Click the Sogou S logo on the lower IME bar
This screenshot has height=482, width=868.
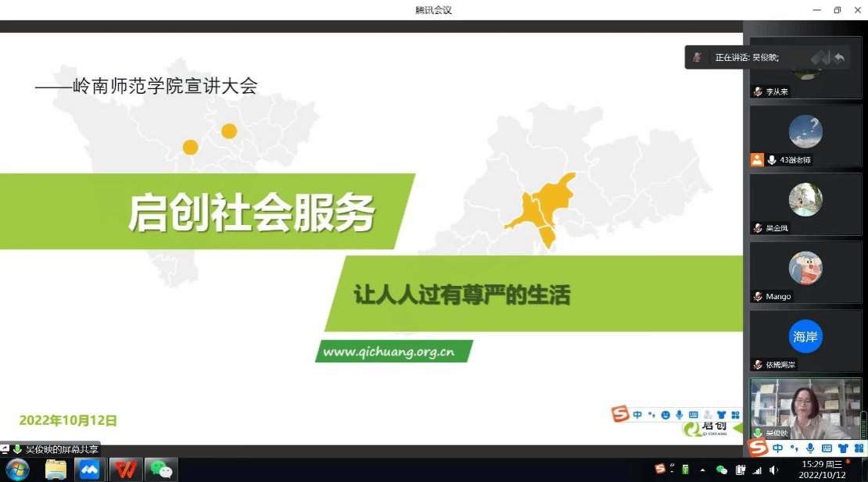757,448
